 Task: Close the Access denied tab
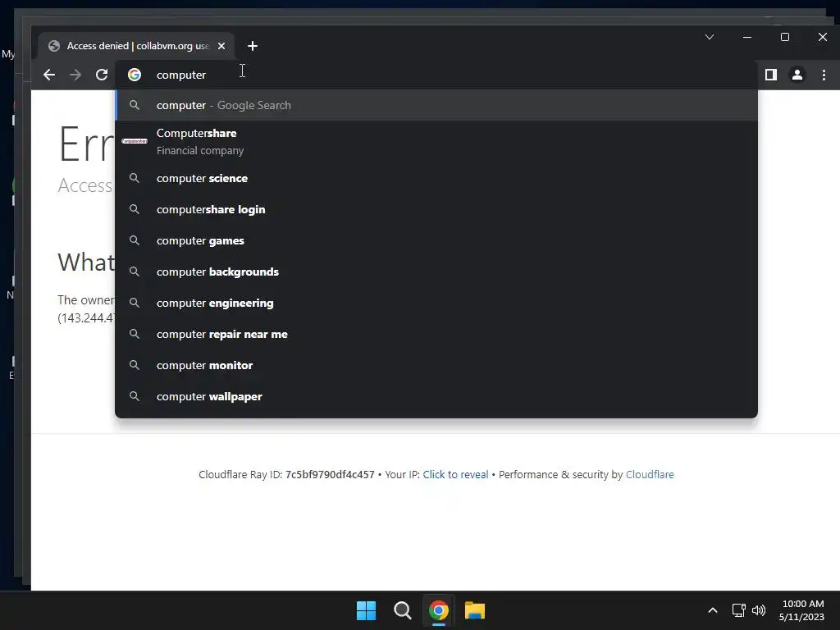[221, 46]
